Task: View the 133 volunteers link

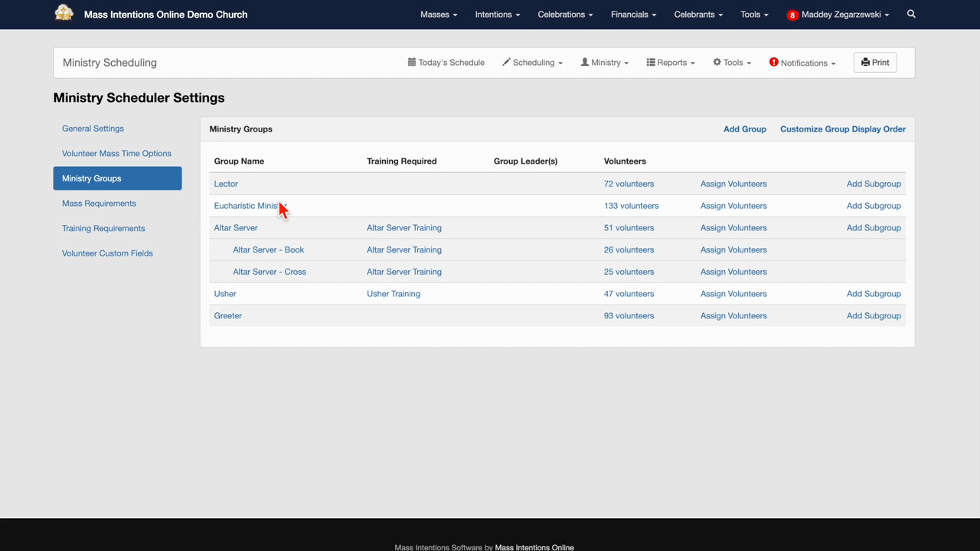Action: coord(631,206)
